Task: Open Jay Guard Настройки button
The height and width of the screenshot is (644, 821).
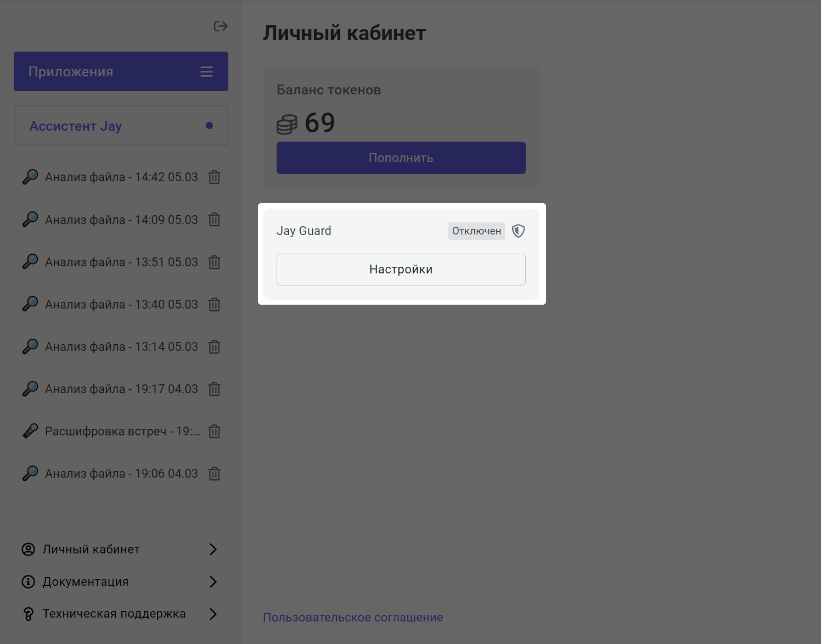Action: click(x=401, y=270)
